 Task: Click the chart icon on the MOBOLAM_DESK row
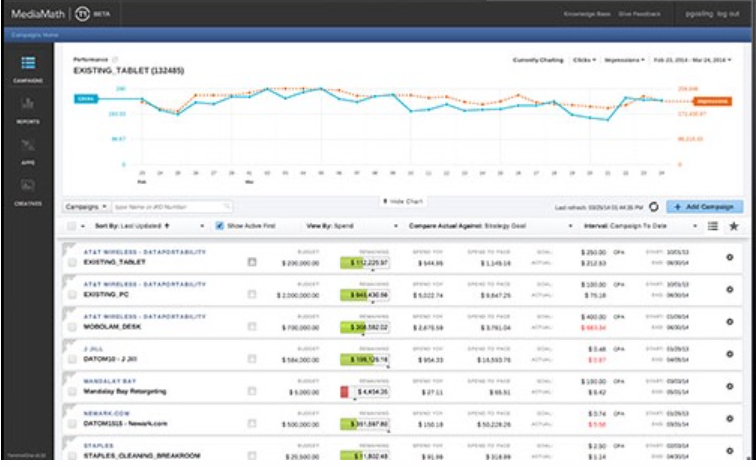click(252, 327)
